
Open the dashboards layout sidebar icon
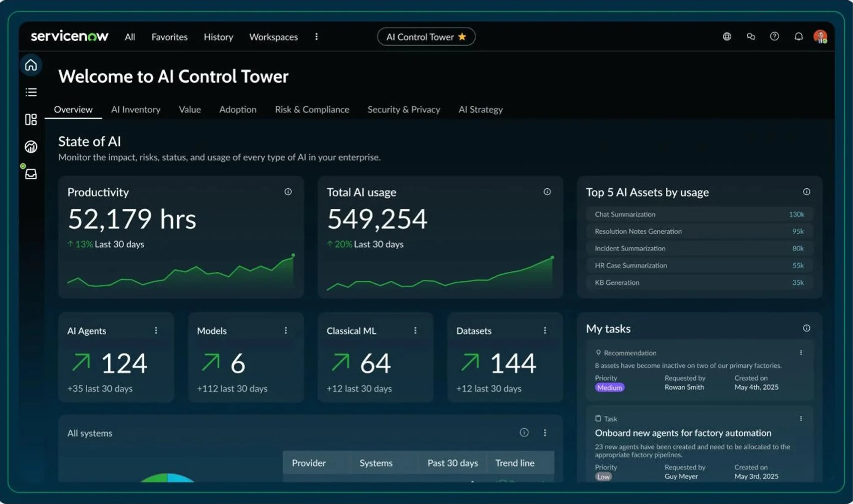[x=31, y=120]
